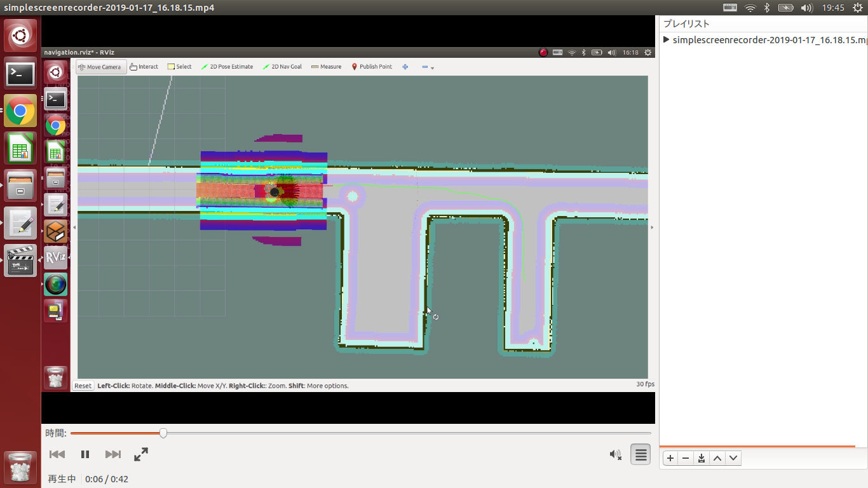Open the battery indicator in the top panel
This screenshot has width=868, height=488.
(786, 8)
